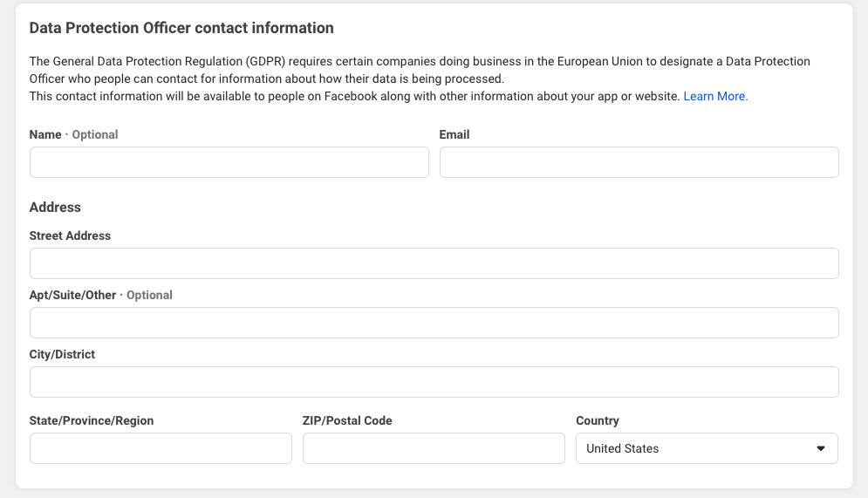Click the Email field label
Viewport: 868px width, 498px height.
click(455, 134)
